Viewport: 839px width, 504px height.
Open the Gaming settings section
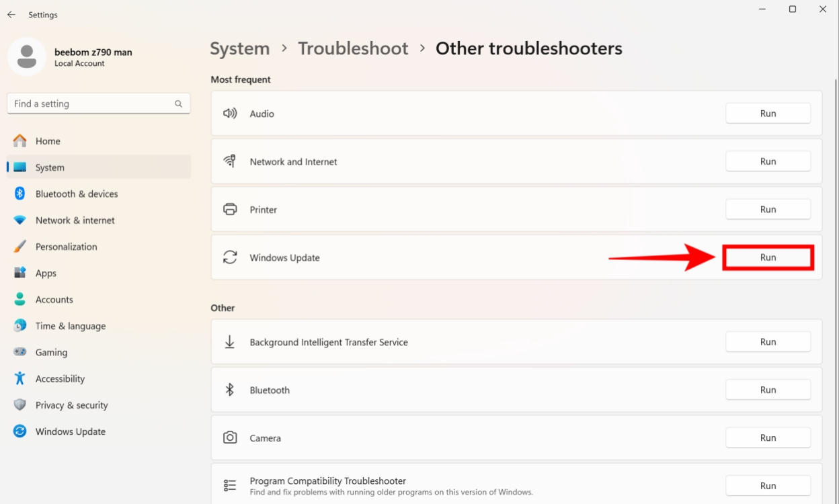pyautogui.click(x=51, y=352)
